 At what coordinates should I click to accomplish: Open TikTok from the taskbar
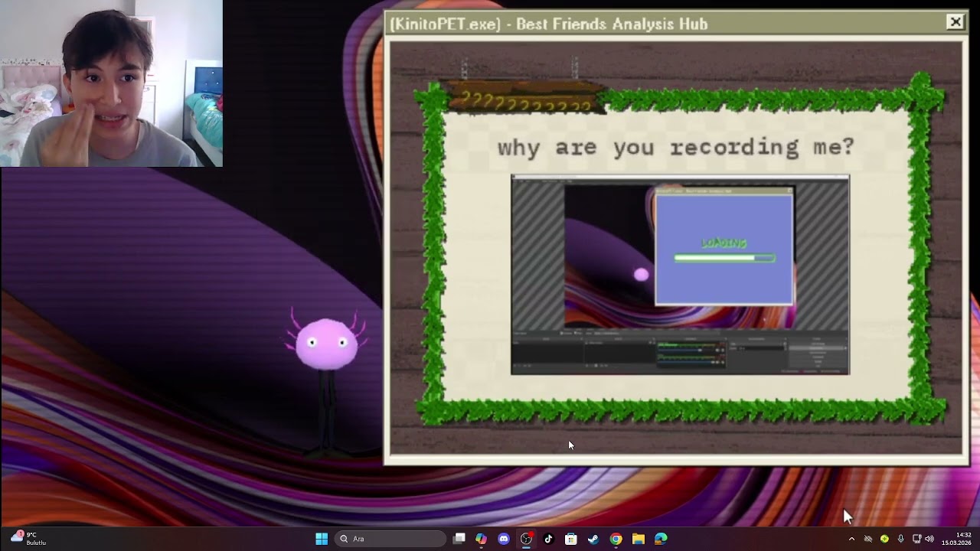548,539
